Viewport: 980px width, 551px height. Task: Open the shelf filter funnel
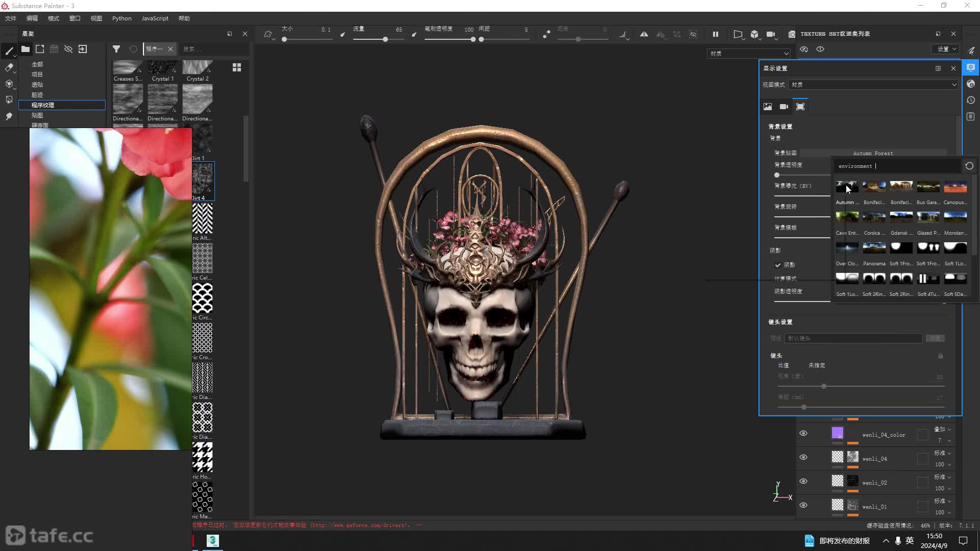click(116, 49)
